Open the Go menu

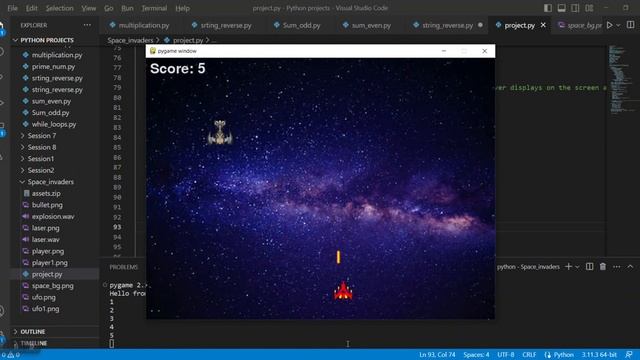click(x=109, y=8)
